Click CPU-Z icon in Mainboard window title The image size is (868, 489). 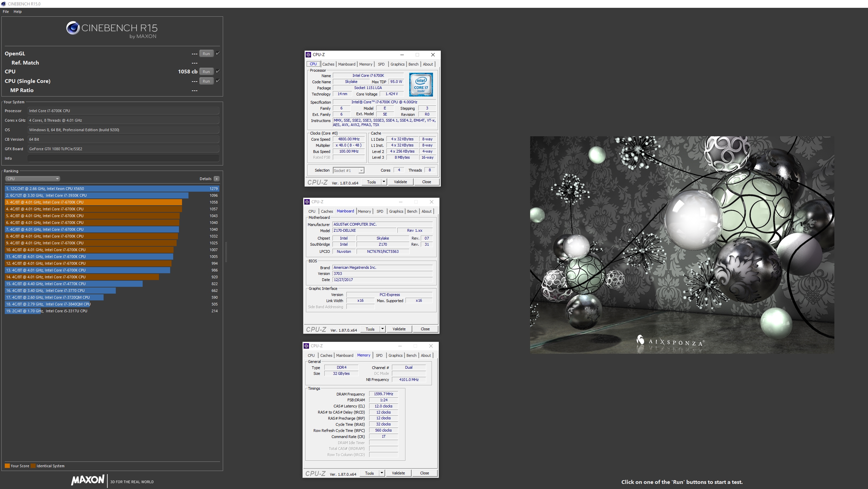click(307, 202)
